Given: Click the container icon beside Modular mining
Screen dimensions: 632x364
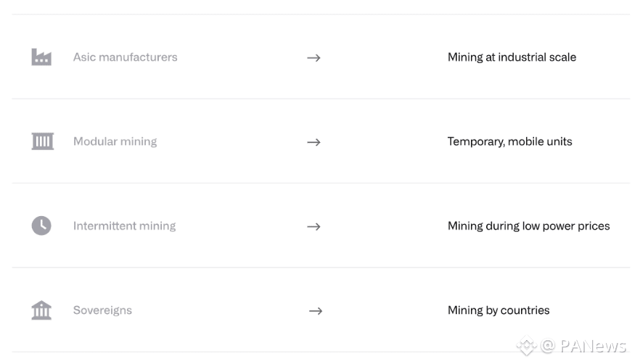Looking at the screenshot, I should tap(42, 141).
